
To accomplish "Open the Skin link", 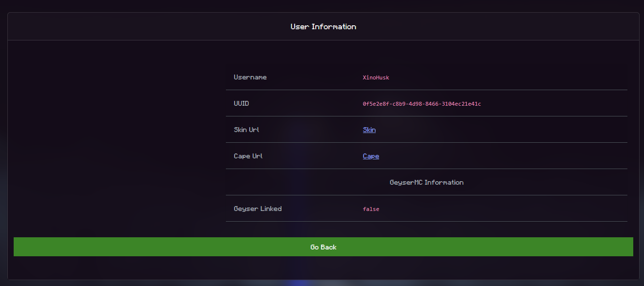I will tap(369, 130).
